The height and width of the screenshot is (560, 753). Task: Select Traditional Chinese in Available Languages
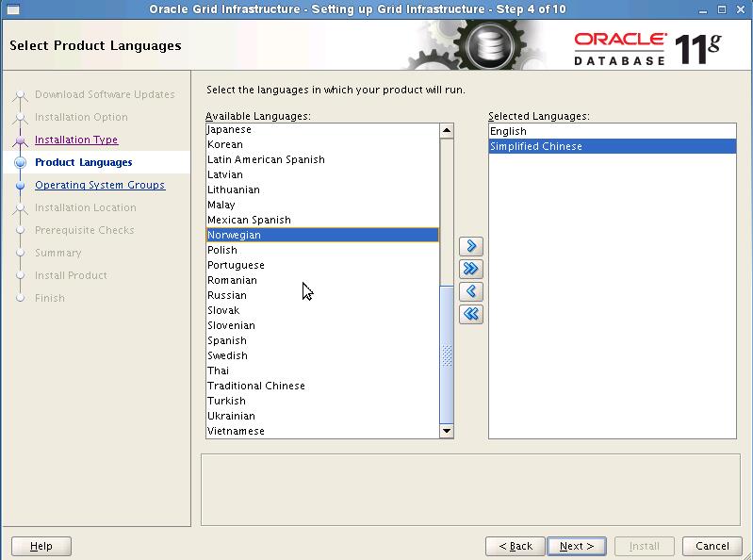(322, 387)
